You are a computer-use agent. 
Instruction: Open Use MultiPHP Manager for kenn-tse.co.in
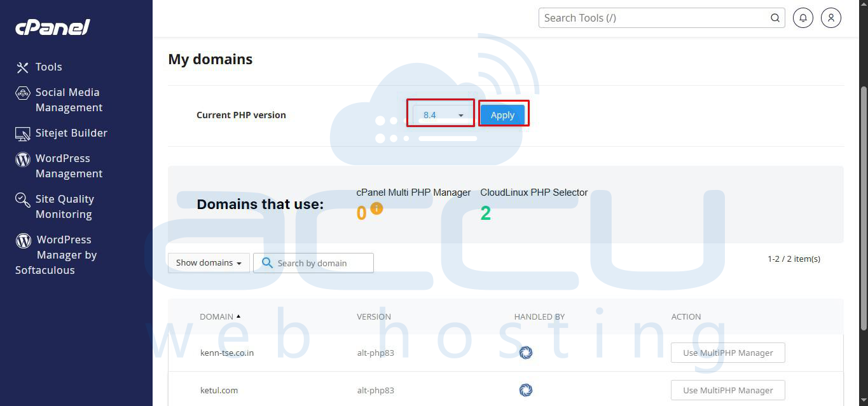pyautogui.click(x=727, y=353)
